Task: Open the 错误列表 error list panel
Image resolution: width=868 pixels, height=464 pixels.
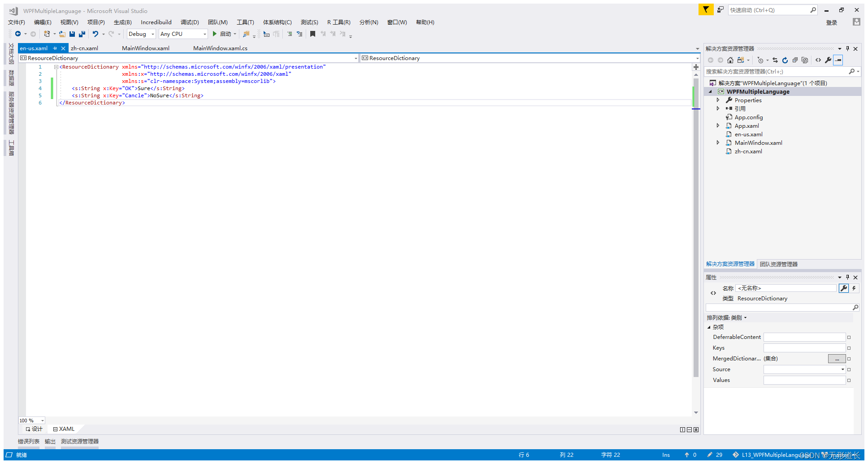Action: 29,442
